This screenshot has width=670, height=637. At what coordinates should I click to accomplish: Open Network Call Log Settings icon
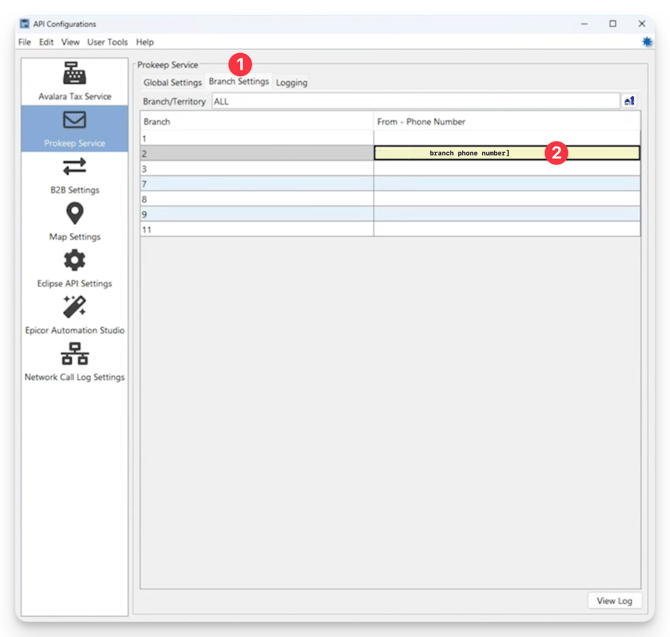click(x=74, y=354)
